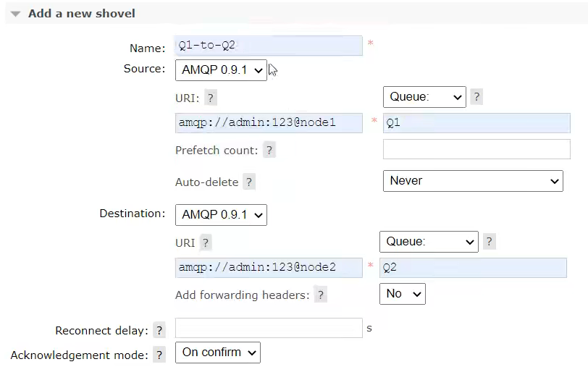
Task: Open the Auto-delete Never dropdown
Action: click(473, 181)
